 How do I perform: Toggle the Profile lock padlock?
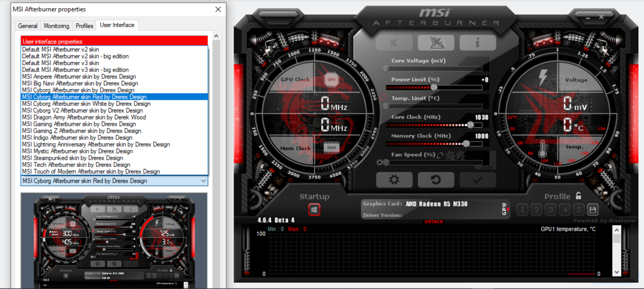tap(578, 196)
